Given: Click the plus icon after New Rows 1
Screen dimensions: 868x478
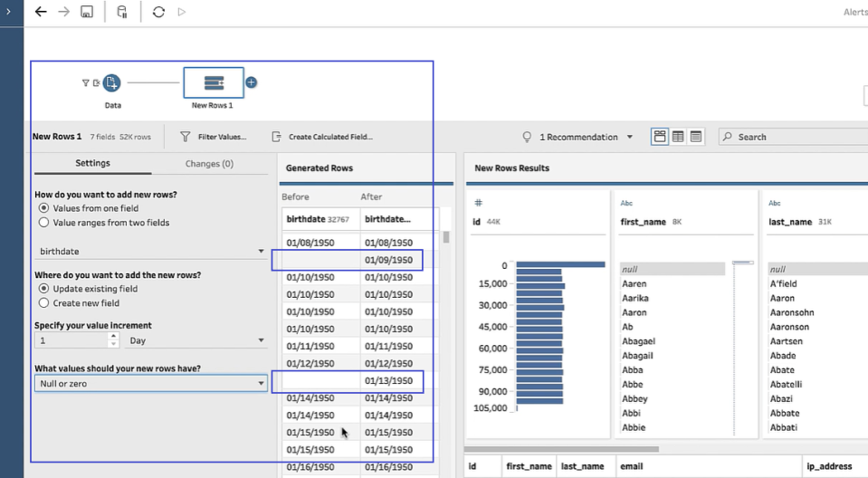Looking at the screenshot, I should click(252, 82).
